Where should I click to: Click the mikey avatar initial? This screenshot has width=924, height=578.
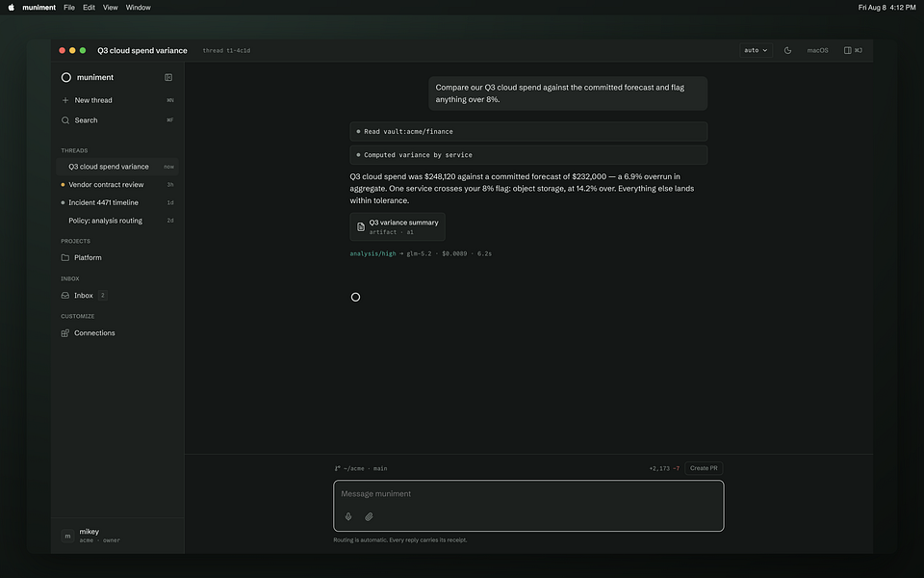(67, 537)
